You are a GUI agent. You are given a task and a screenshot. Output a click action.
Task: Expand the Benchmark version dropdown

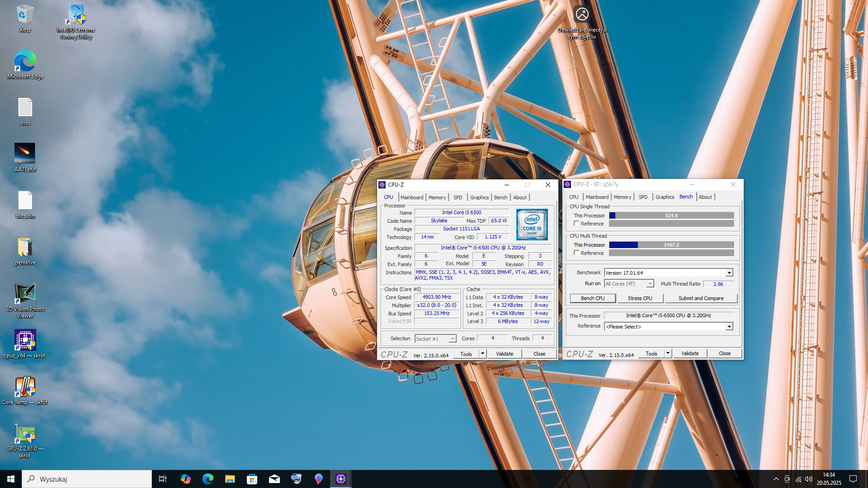tap(729, 273)
